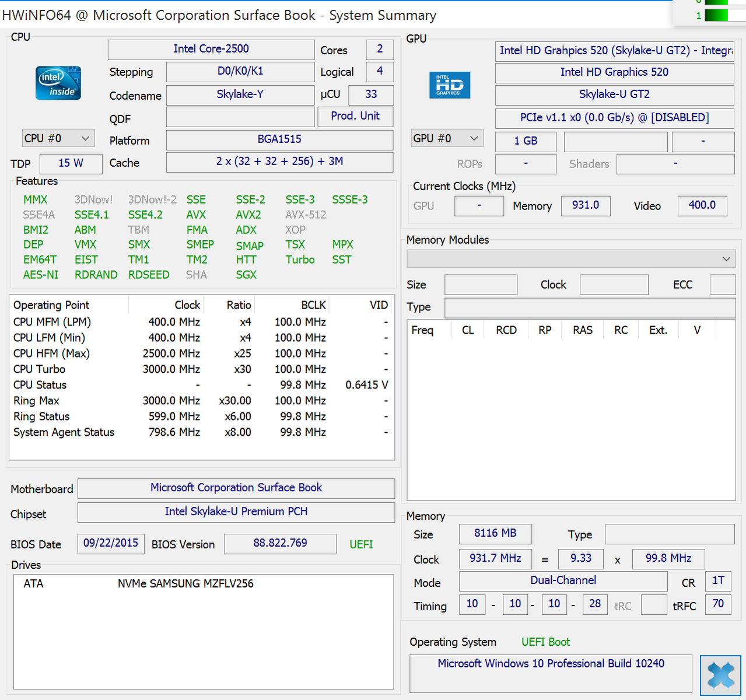Image resolution: width=746 pixels, height=700 pixels.
Task: Close the summary with the X button
Action: point(721,675)
